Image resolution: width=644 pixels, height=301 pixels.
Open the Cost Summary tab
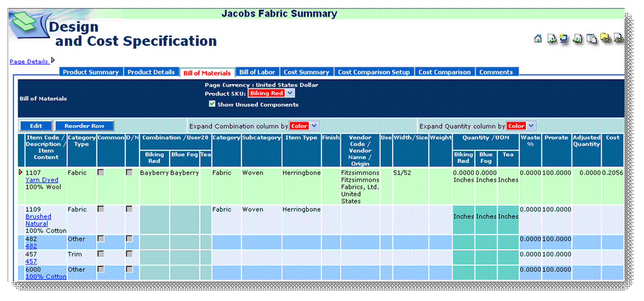[307, 72]
